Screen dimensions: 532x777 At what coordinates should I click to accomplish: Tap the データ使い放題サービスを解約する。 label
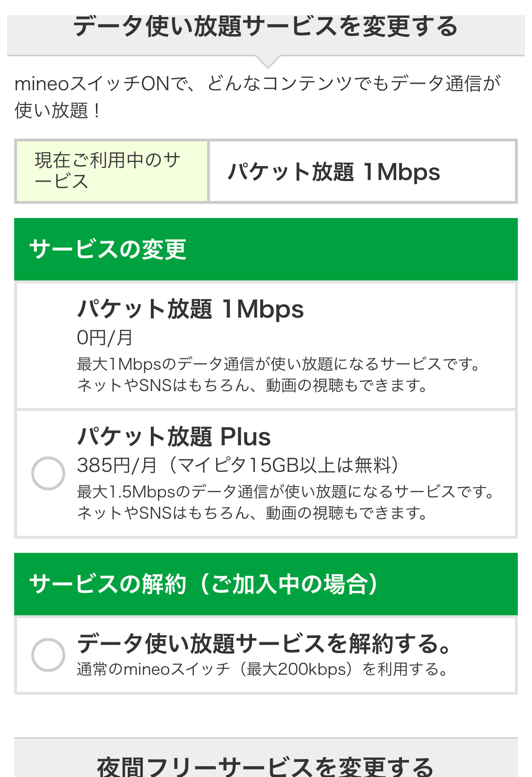[264, 644]
